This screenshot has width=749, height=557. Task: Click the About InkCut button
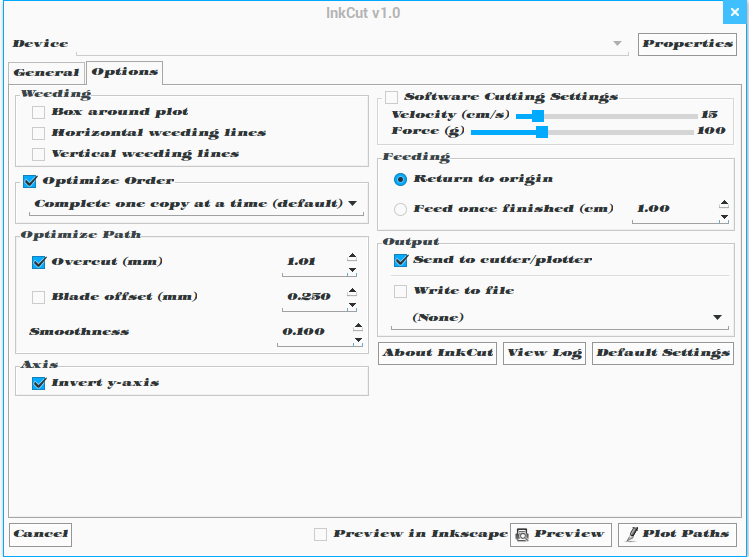tap(438, 353)
